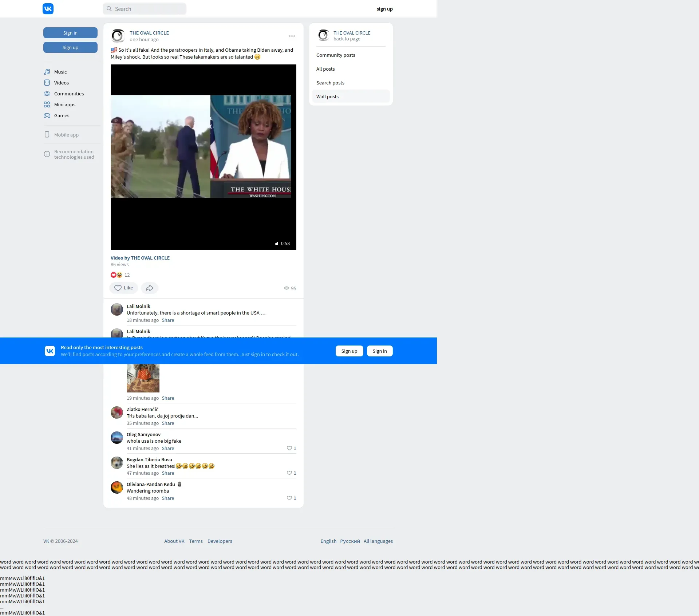Open Videos from sidebar icon

point(47,83)
